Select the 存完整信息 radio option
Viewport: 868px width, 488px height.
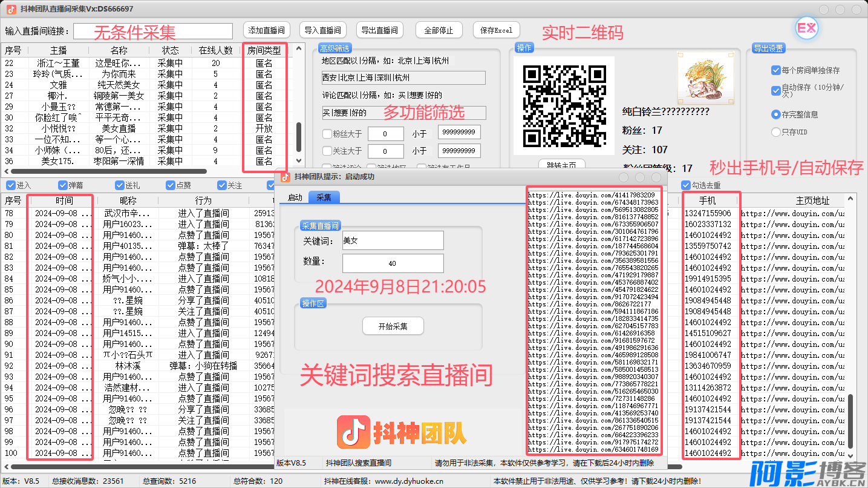point(776,114)
